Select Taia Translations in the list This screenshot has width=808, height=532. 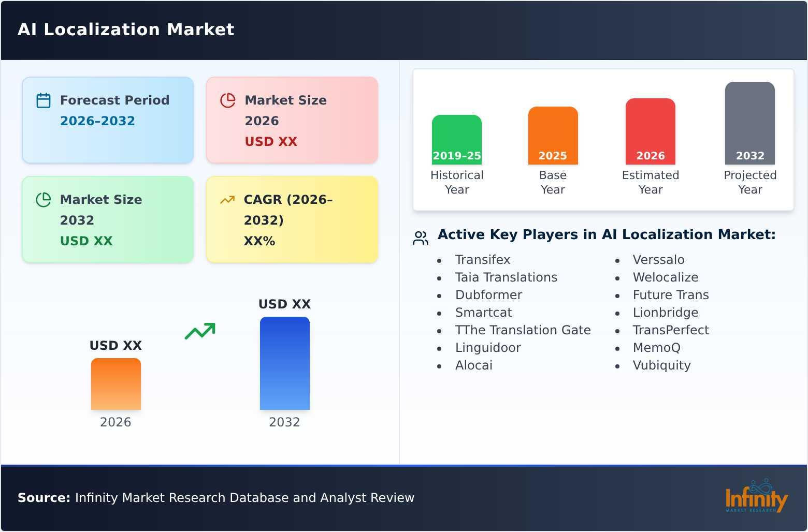click(506, 277)
